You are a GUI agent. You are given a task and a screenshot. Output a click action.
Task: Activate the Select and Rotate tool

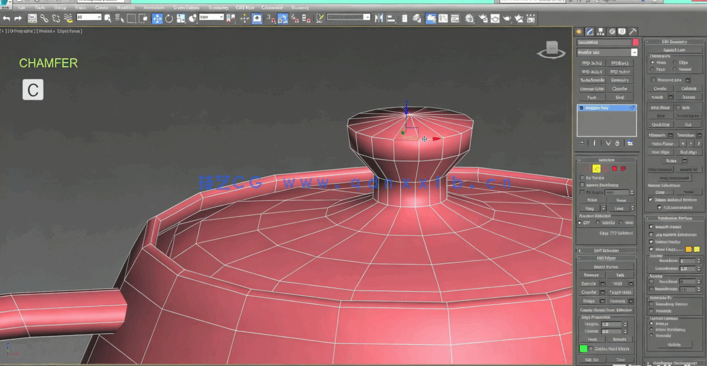[x=169, y=18]
